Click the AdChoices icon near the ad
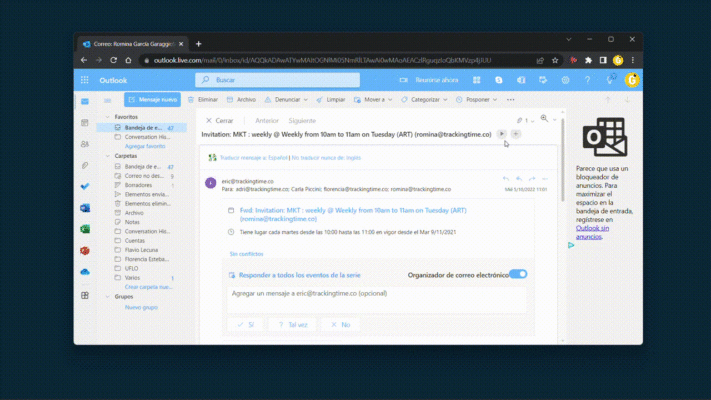711x400 pixels. [571, 245]
